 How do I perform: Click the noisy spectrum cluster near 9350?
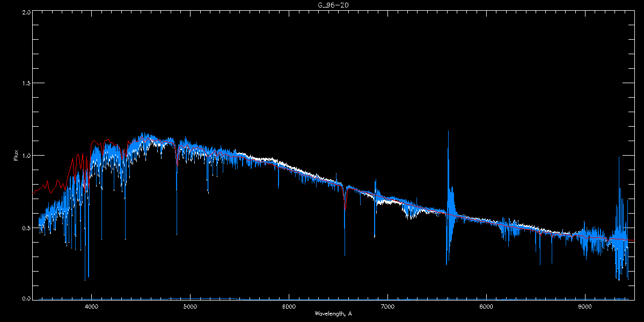(x=621, y=231)
